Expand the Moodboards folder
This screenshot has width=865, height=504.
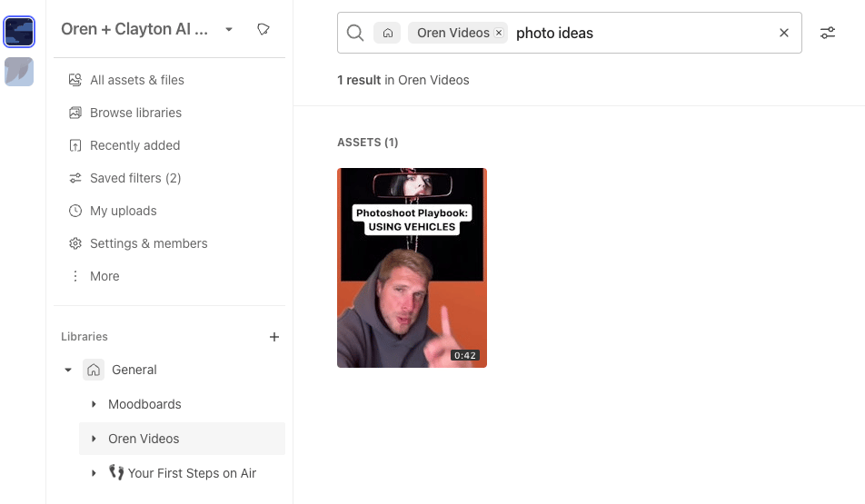click(x=94, y=404)
